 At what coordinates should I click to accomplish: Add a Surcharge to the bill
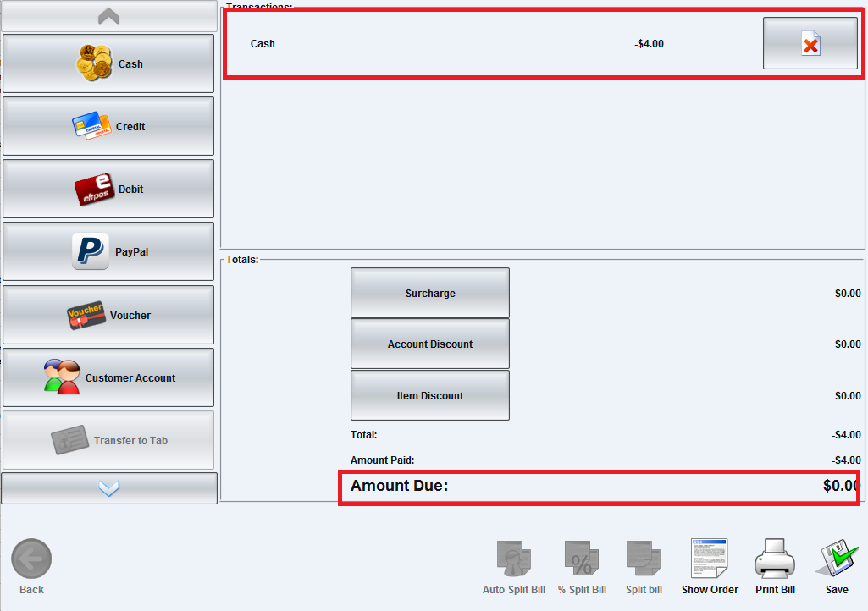pos(430,293)
